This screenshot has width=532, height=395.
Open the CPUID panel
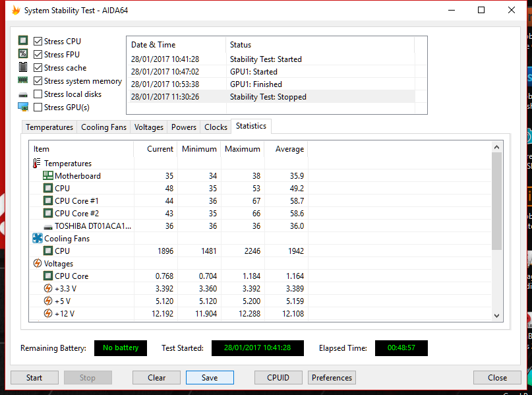pyautogui.click(x=278, y=378)
